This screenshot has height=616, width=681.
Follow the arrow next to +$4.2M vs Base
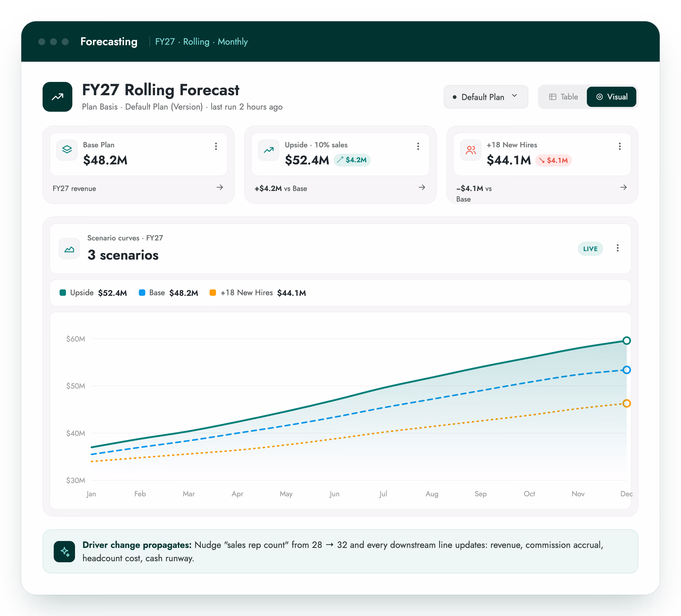422,188
